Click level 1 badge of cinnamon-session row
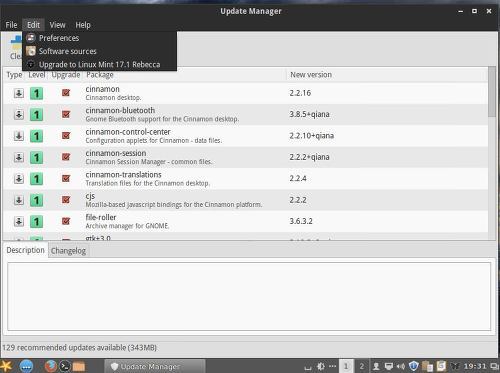The height and width of the screenshot is (373, 500). tap(36, 157)
